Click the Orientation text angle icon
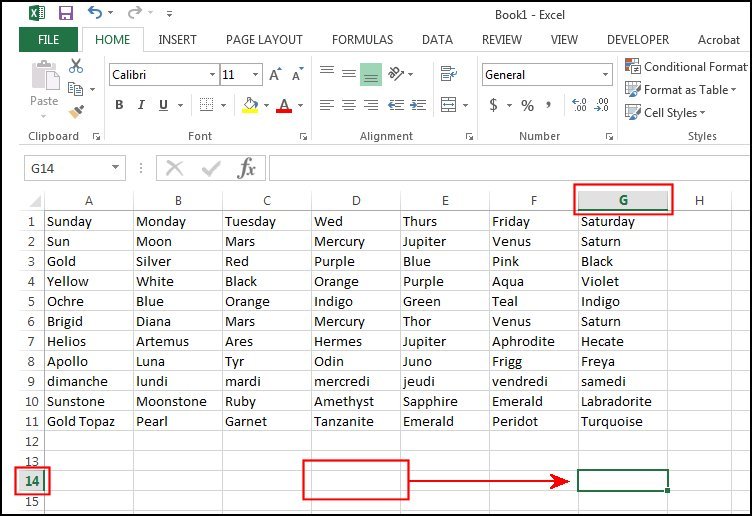This screenshot has width=752, height=516. point(396,74)
